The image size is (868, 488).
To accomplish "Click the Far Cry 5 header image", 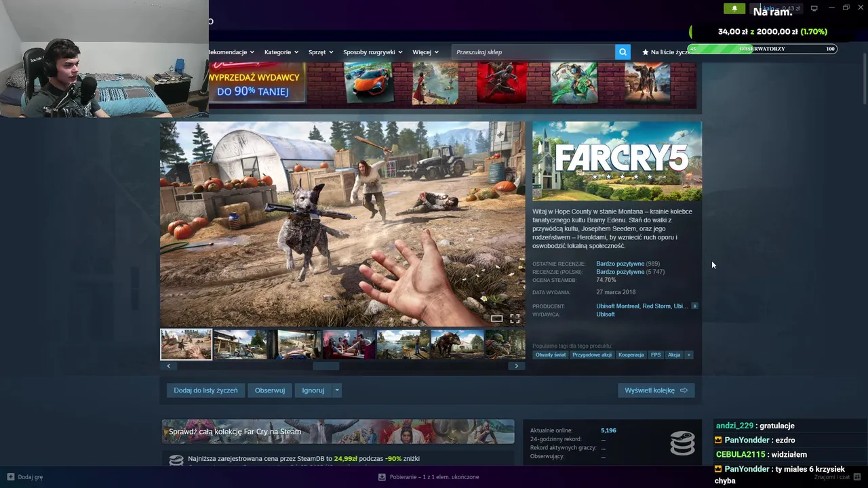I will (x=617, y=161).
